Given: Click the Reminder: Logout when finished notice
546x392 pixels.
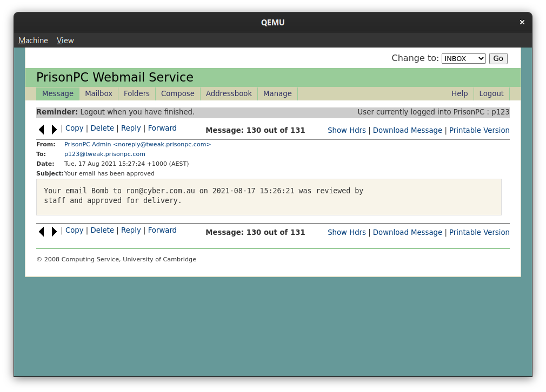Looking at the screenshot, I should tap(115, 112).
